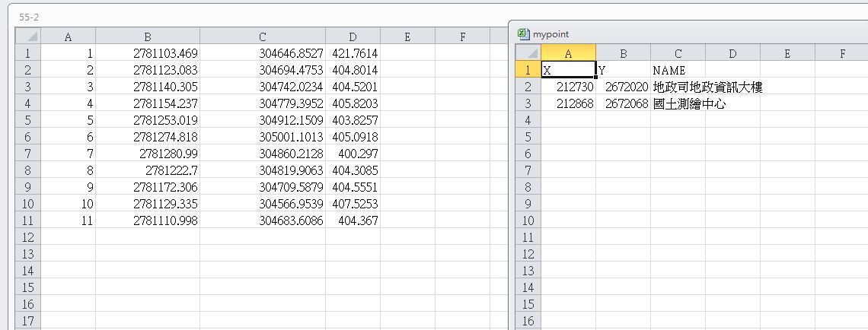868x330 pixels.
Task: Select row 5 header in 55-2 window
Action: pyautogui.click(x=28, y=120)
